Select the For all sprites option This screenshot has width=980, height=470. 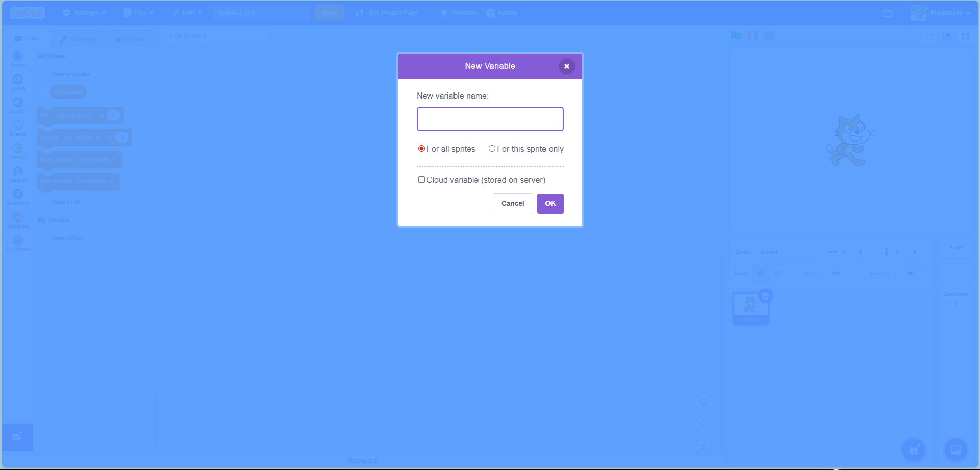pos(421,149)
